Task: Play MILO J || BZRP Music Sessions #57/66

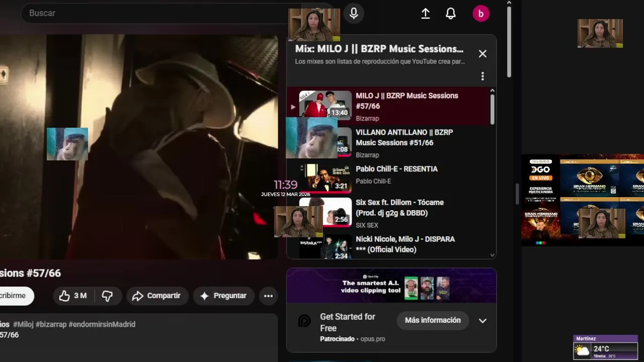Action: pyautogui.click(x=407, y=101)
